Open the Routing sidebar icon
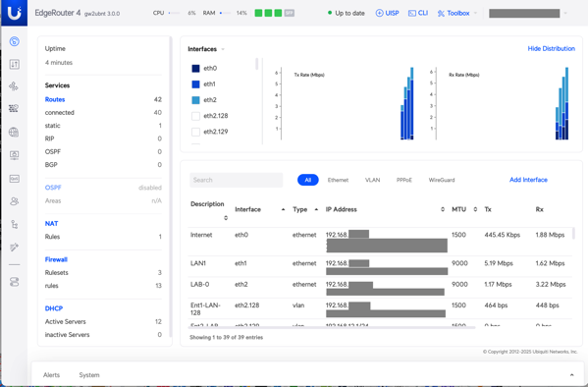 pyautogui.click(x=14, y=86)
